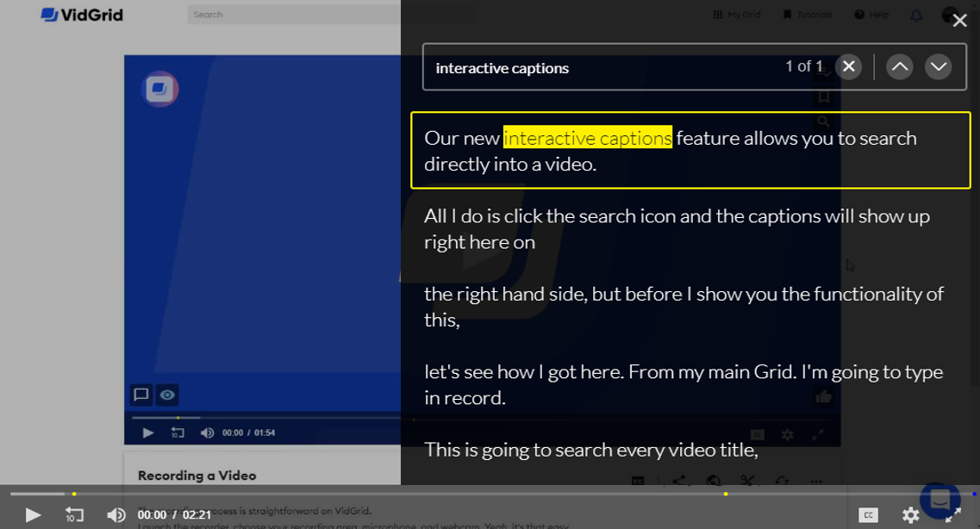Open the dimmed three-dots more menu
Image resolution: width=980 pixels, height=529 pixels.
click(816, 482)
